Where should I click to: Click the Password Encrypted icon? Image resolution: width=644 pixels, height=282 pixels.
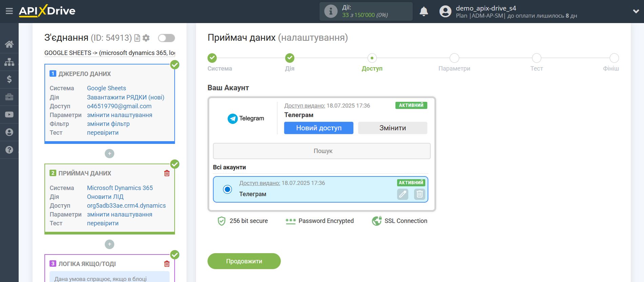[291, 221]
